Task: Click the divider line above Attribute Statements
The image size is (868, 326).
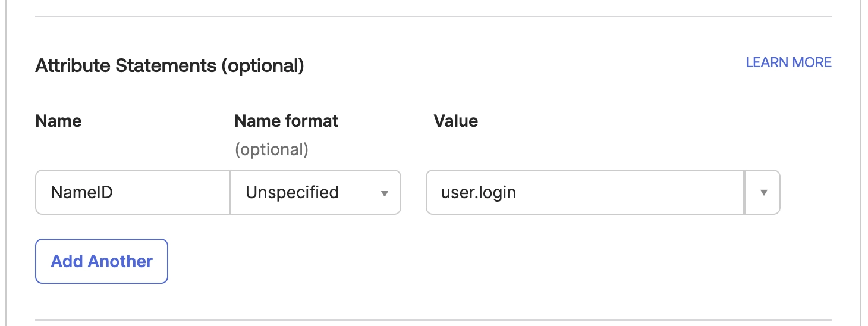Action: pyautogui.click(x=433, y=17)
